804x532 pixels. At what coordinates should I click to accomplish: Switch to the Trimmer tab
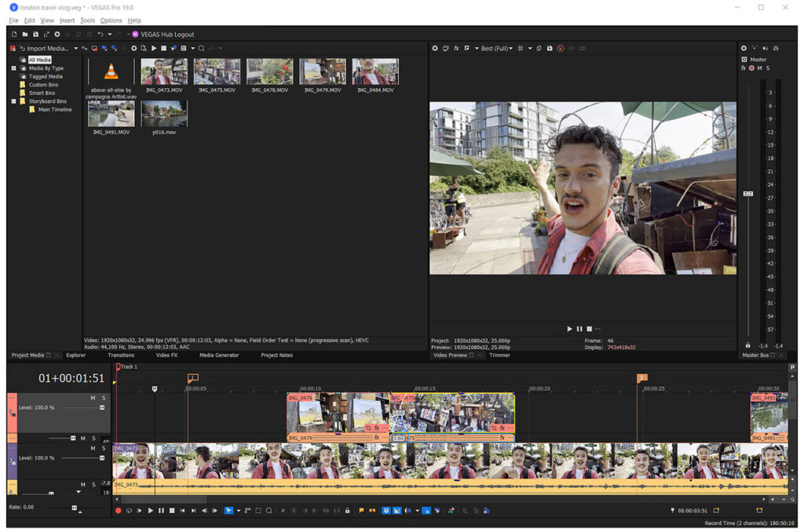[x=499, y=355]
